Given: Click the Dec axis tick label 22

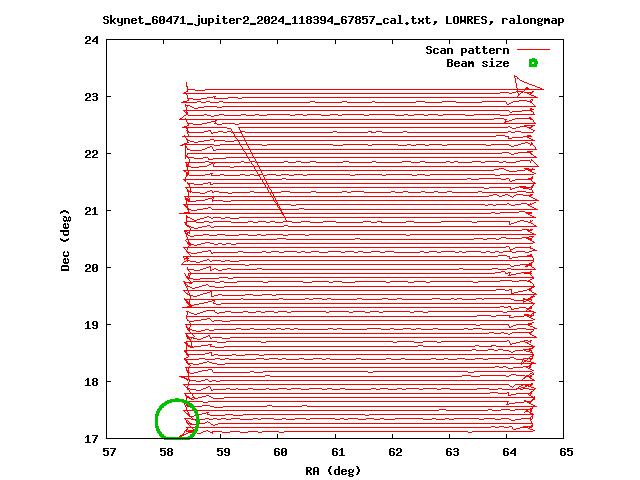Looking at the screenshot, I should 92,154.
